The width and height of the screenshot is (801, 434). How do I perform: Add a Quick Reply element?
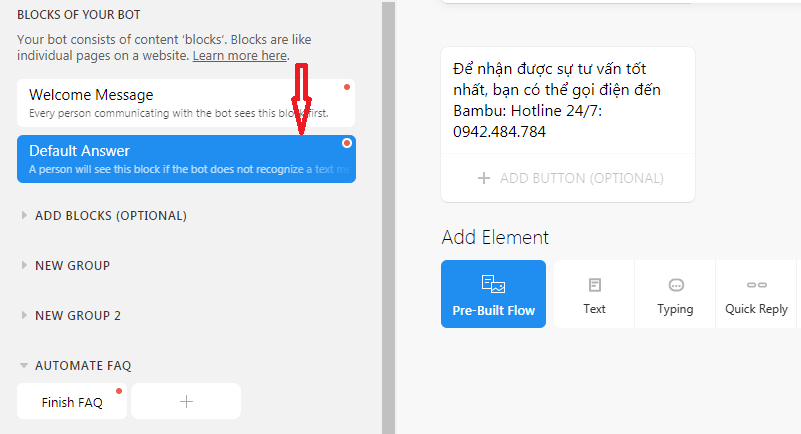(x=757, y=294)
